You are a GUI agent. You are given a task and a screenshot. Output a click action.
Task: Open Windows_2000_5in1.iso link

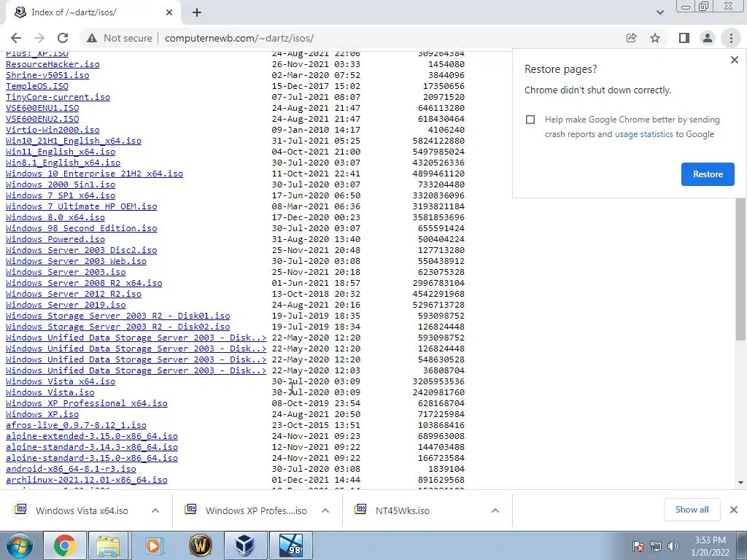coord(61,184)
